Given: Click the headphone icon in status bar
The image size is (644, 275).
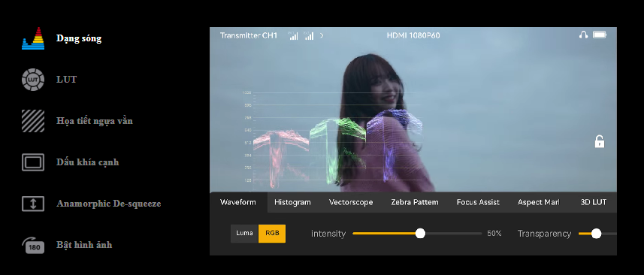Looking at the screenshot, I should [583, 35].
